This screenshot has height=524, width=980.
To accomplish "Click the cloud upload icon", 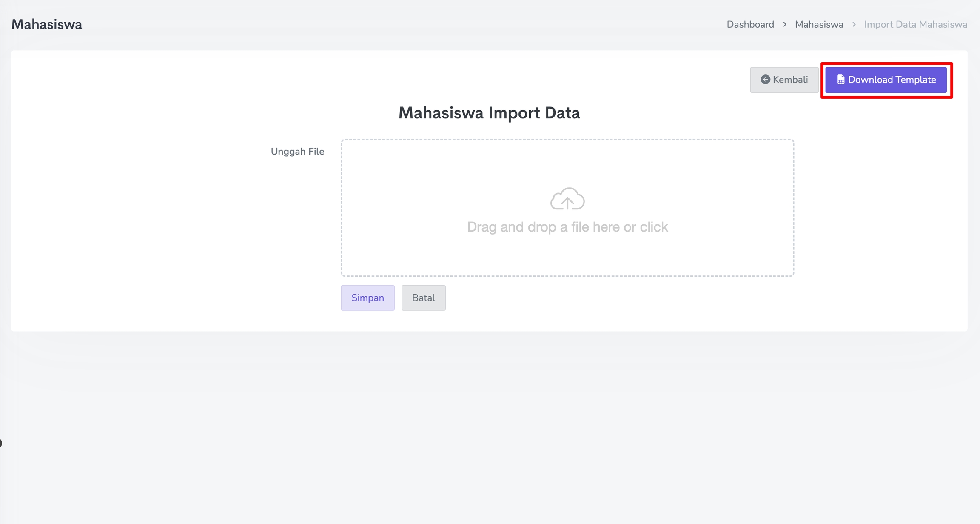I will pyautogui.click(x=567, y=199).
